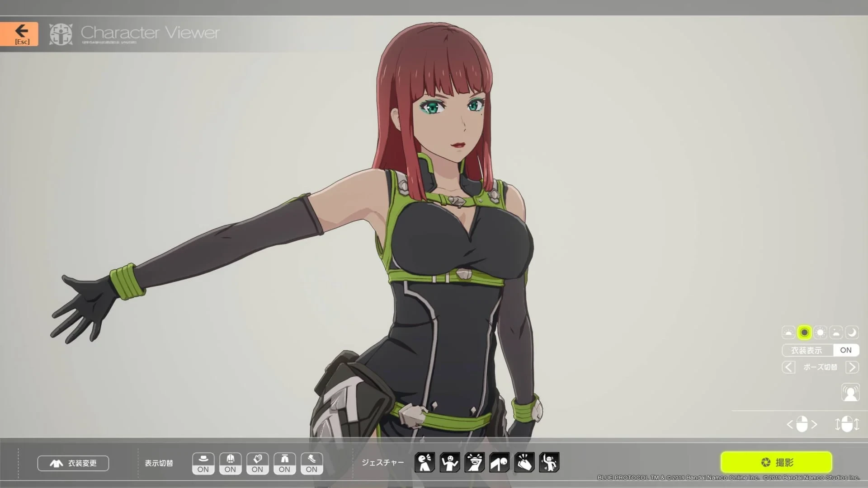Play the laughing gesture

pos(475,462)
